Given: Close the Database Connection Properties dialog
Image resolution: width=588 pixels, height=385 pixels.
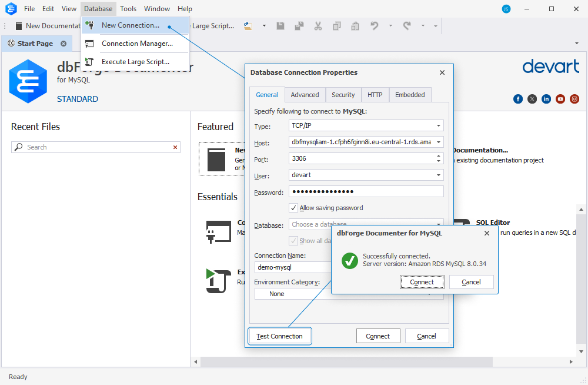Looking at the screenshot, I should click(x=442, y=72).
